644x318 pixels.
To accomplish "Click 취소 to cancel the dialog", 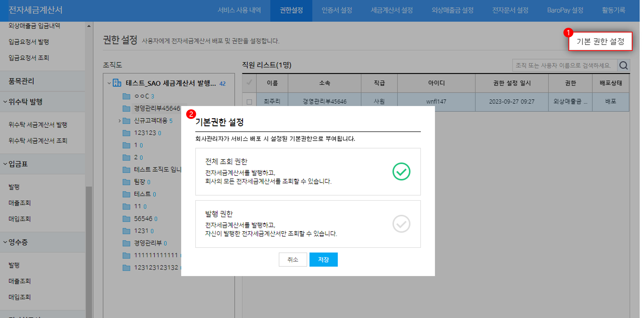I will [x=293, y=260].
